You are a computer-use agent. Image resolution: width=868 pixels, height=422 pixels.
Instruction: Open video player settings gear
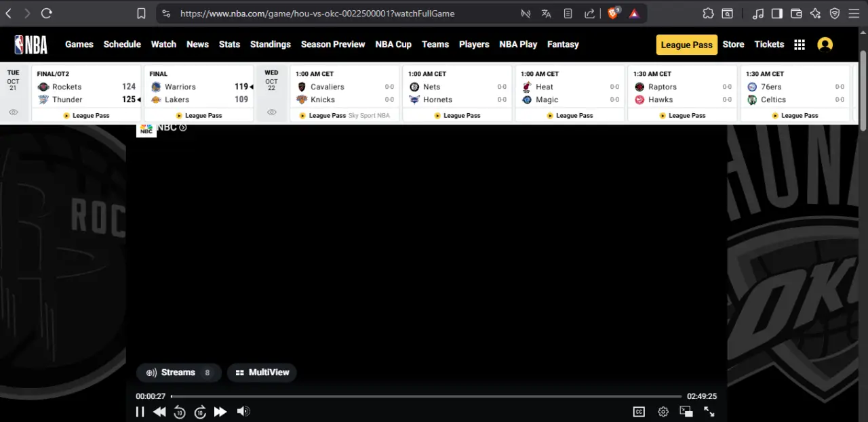click(x=663, y=411)
